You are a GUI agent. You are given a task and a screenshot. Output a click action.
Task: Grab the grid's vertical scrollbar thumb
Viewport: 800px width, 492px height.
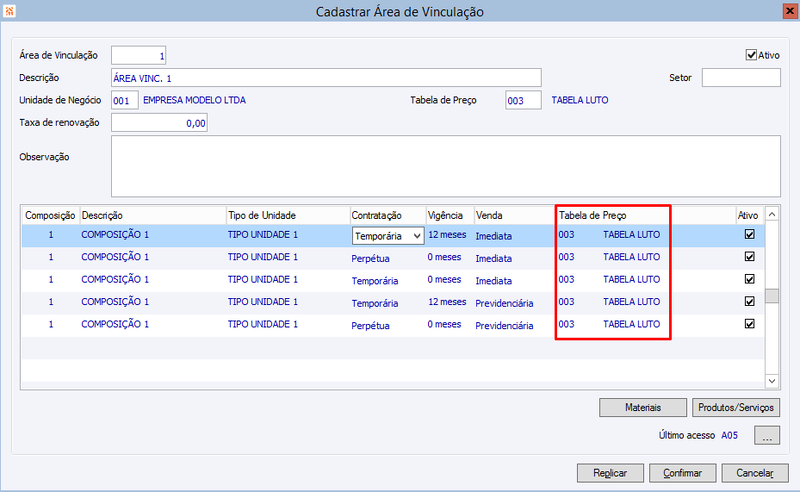[772, 296]
